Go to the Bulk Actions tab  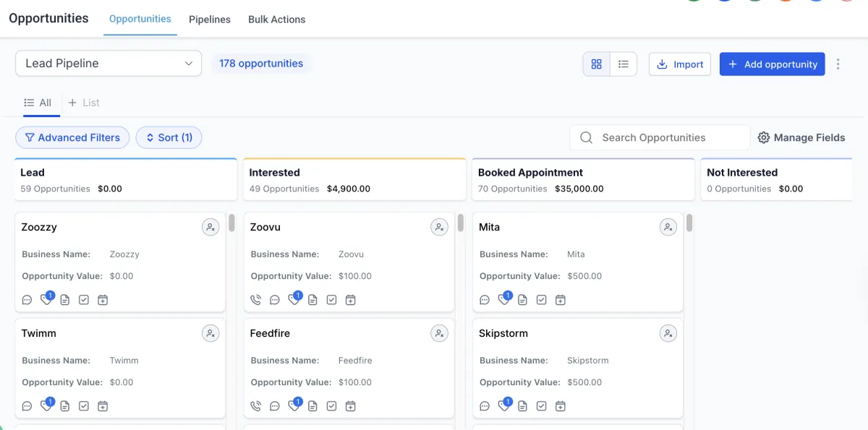pyautogui.click(x=276, y=20)
